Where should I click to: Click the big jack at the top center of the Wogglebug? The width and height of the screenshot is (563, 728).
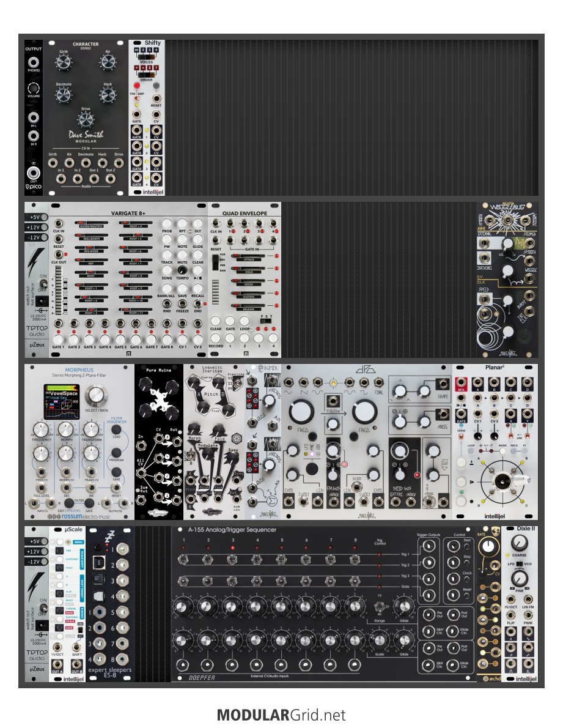tap(508, 221)
